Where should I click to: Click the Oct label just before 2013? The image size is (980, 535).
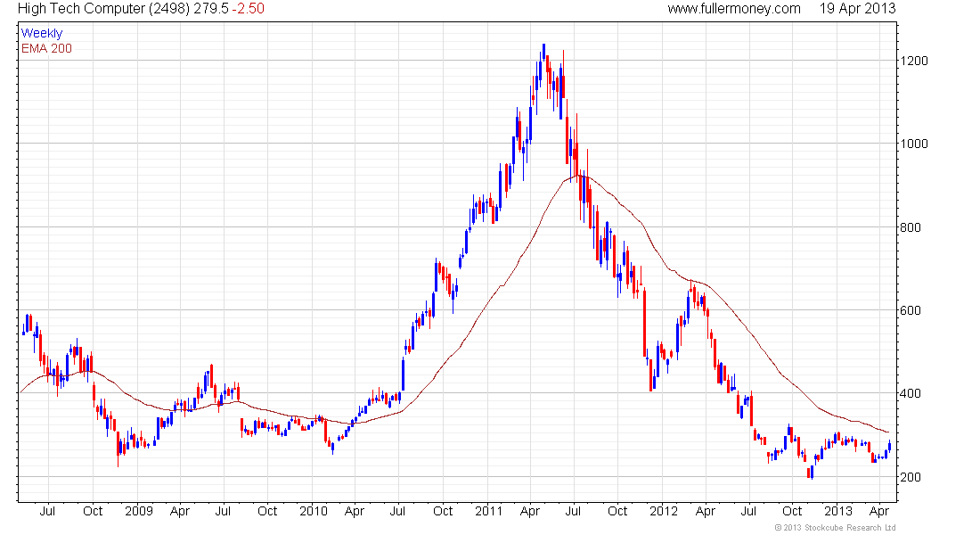coord(793,511)
